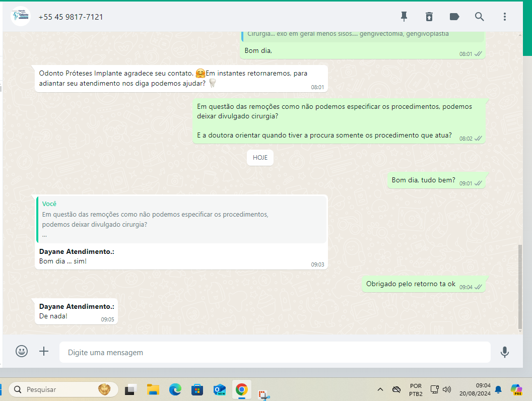
Task: Open the contact profile picture
Action: click(21, 16)
